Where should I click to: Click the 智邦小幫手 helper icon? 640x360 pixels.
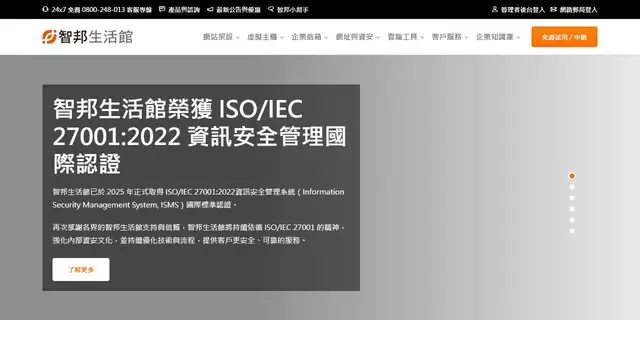(271, 9)
